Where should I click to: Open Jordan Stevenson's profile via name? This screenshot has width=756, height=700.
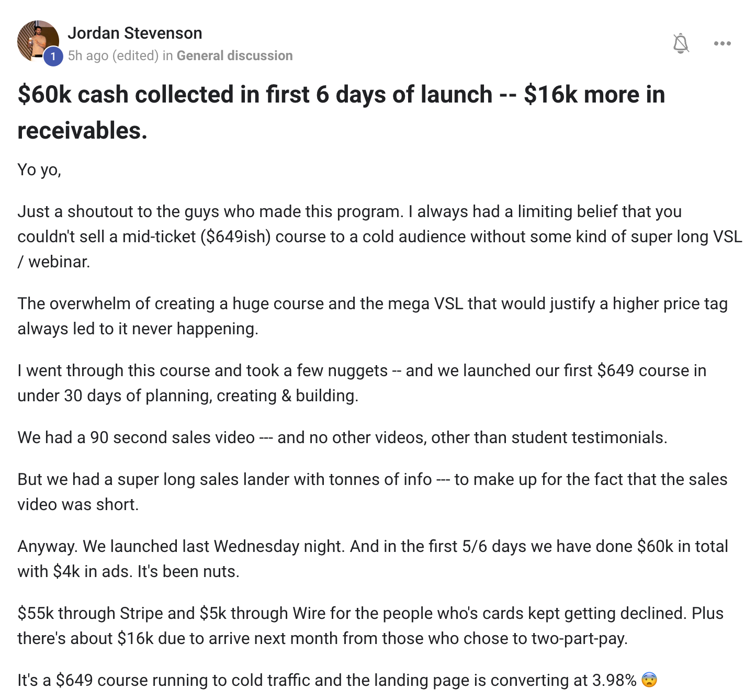[x=134, y=33]
